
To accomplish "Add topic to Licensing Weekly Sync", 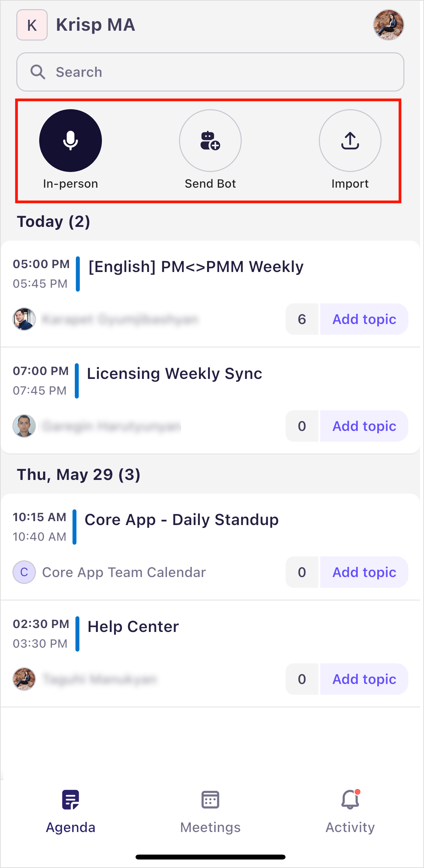I will (364, 426).
